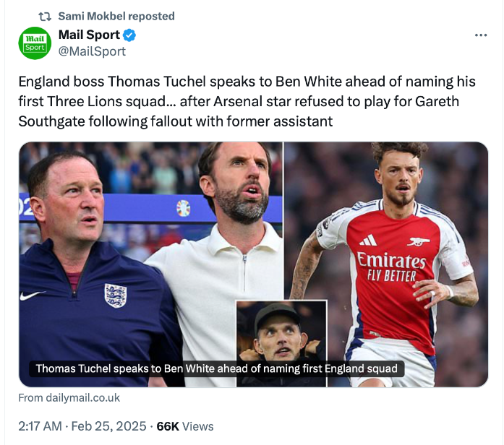Click the blue verified checkmark badge
Viewport: 504px width, 445px height.
tap(130, 35)
